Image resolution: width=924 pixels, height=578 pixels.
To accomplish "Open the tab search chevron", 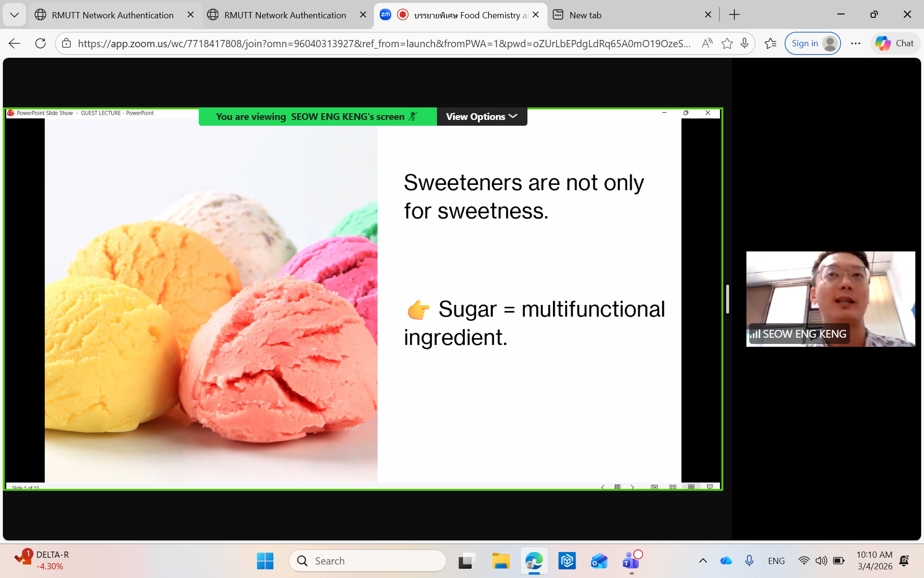I will [x=14, y=15].
